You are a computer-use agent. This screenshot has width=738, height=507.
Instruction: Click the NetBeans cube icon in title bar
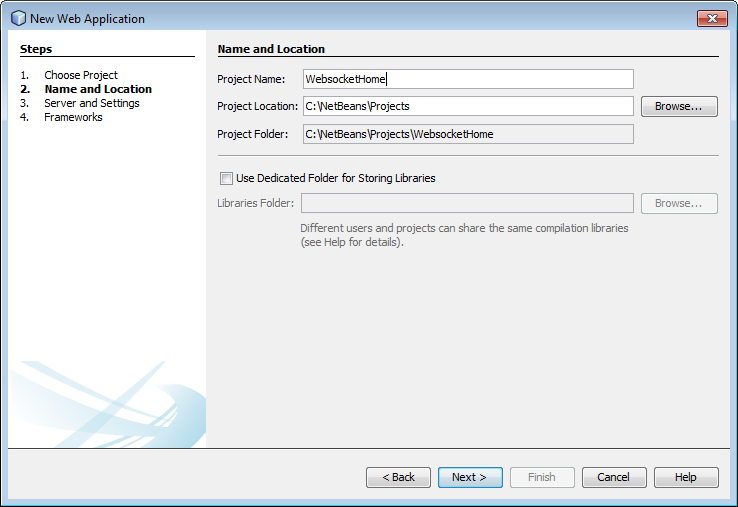click(x=18, y=18)
